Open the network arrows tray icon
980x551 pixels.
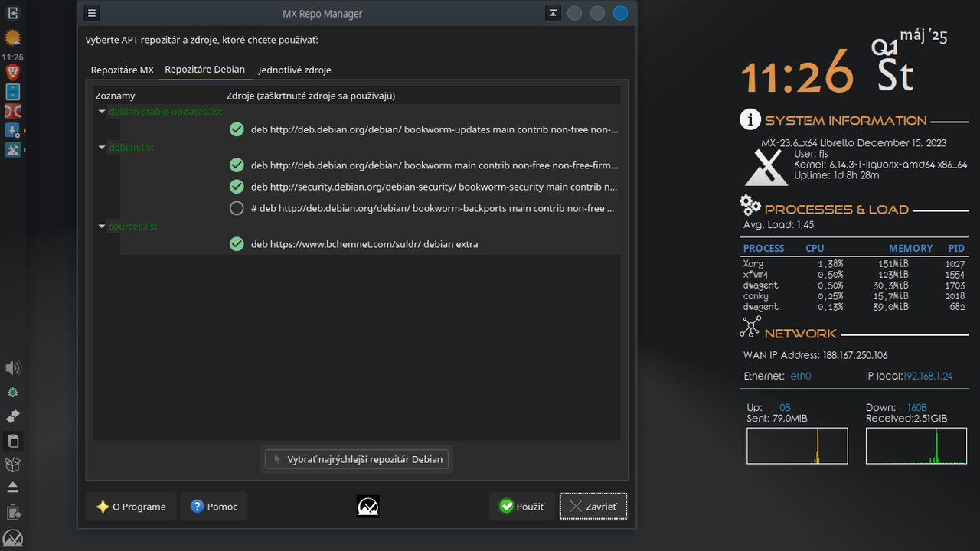13,416
